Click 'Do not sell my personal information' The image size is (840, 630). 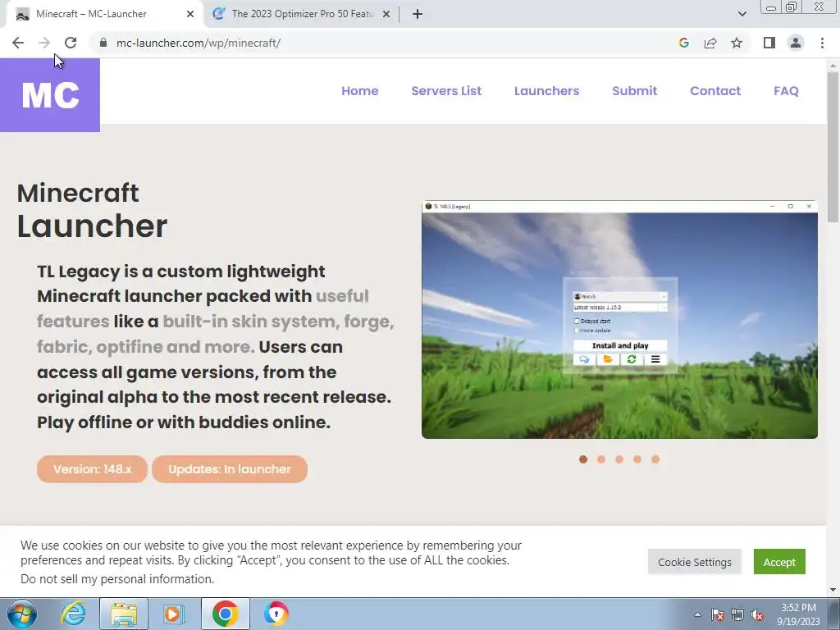(x=117, y=579)
